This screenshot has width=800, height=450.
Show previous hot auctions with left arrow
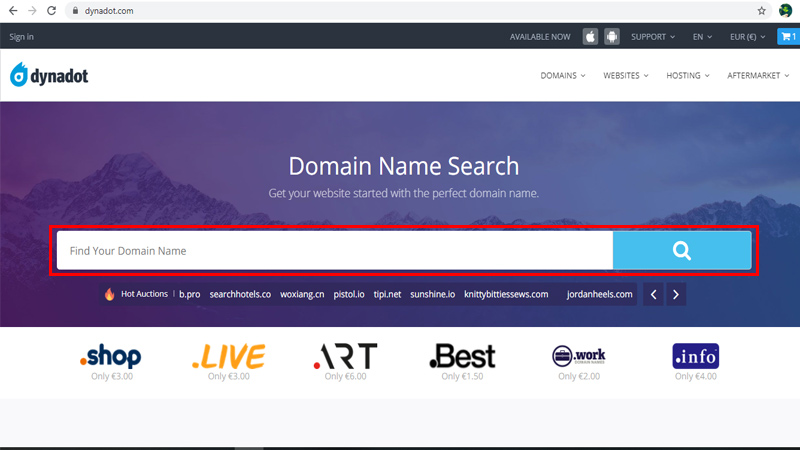point(653,294)
